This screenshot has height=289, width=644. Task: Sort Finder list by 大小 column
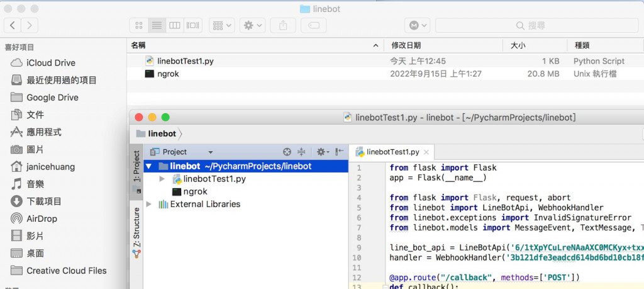pos(535,45)
